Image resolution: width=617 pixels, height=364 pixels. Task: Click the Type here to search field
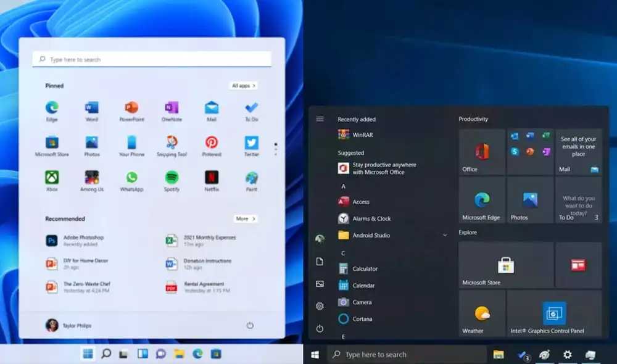click(x=151, y=59)
